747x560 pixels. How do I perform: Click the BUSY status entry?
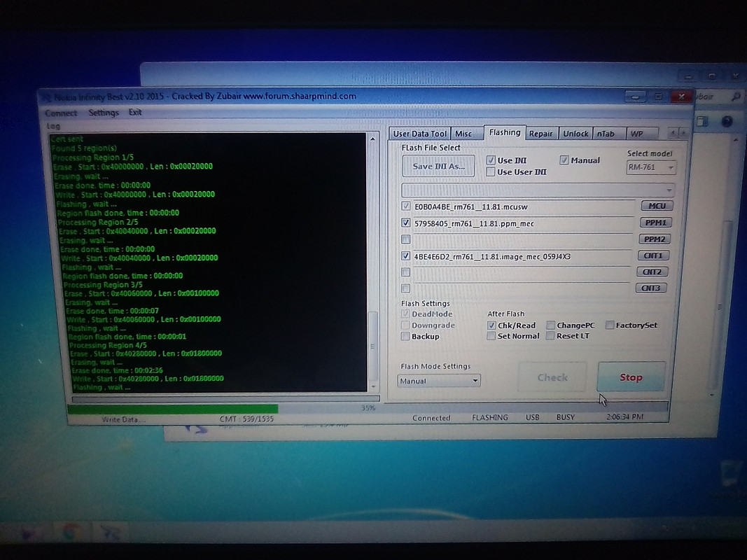click(566, 417)
